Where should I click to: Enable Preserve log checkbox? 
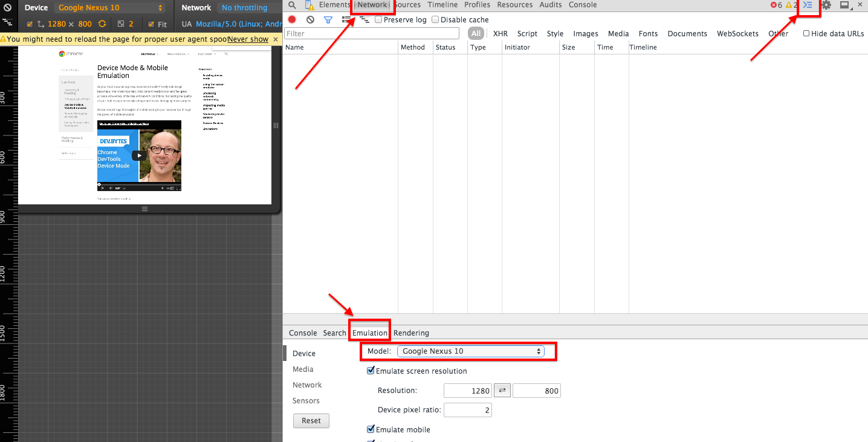point(378,19)
